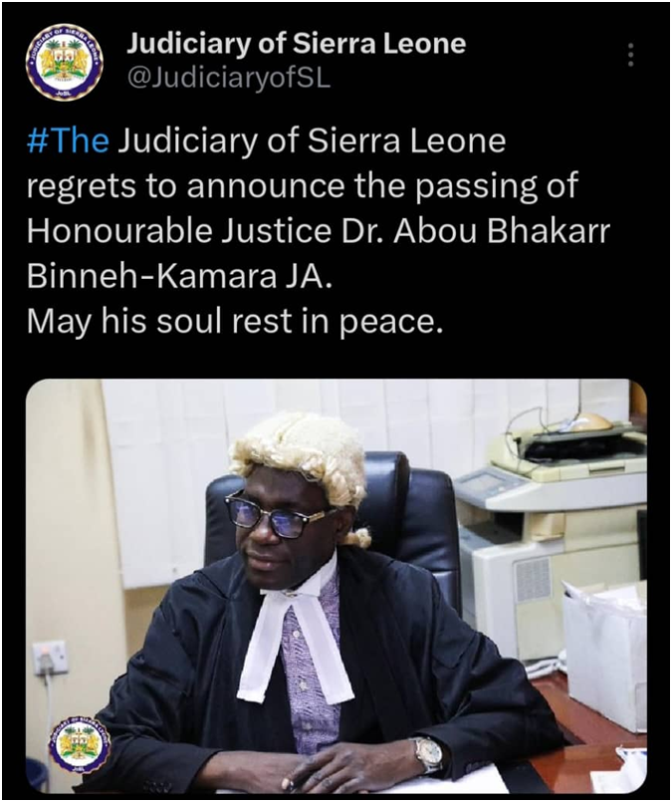Open the three-dot more options menu
Screen dimensions: 672x802
pyautogui.click(x=631, y=54)
